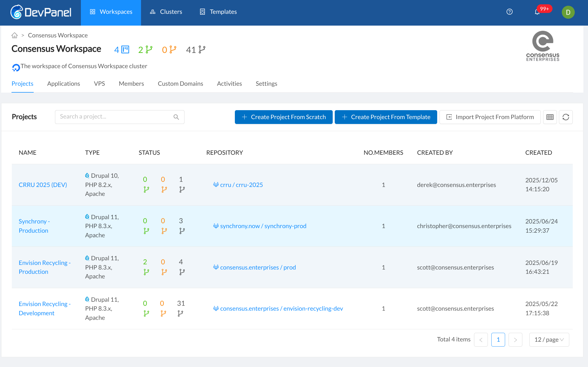Switch to the Members tab

[131, 84]
